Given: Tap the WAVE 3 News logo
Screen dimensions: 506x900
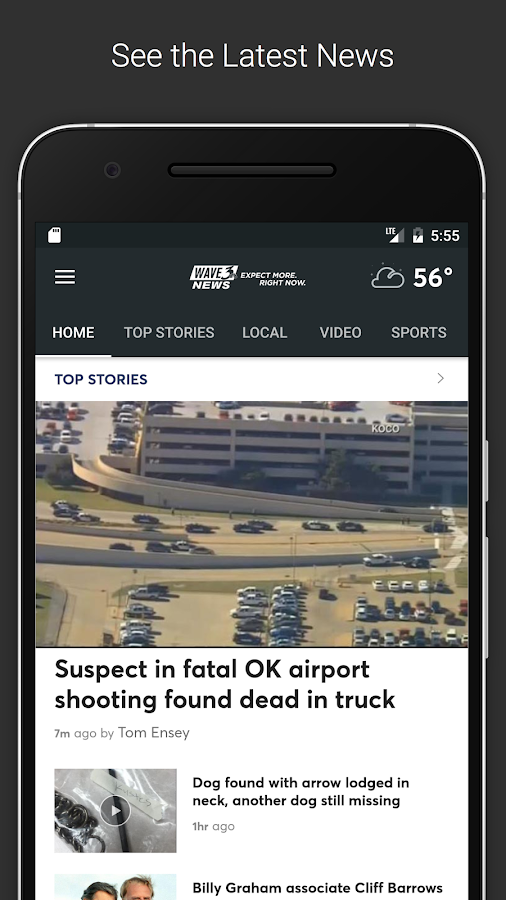Looking at the screenshot, I should (x=247, y=277).
